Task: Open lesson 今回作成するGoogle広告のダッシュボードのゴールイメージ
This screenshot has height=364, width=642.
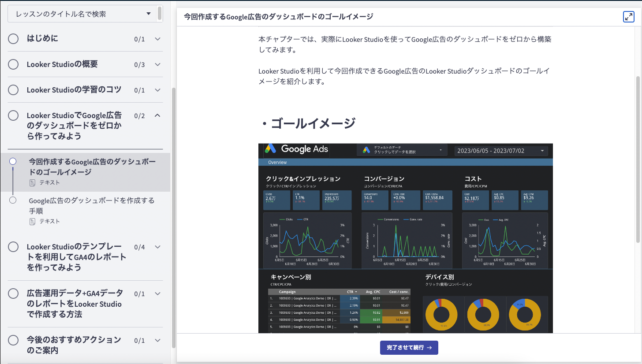Action: pos(92,167)
